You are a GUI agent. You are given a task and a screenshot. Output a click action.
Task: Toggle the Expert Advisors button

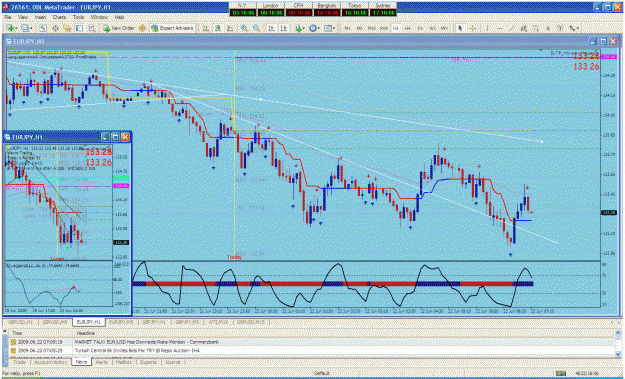[x=172, y=28]
